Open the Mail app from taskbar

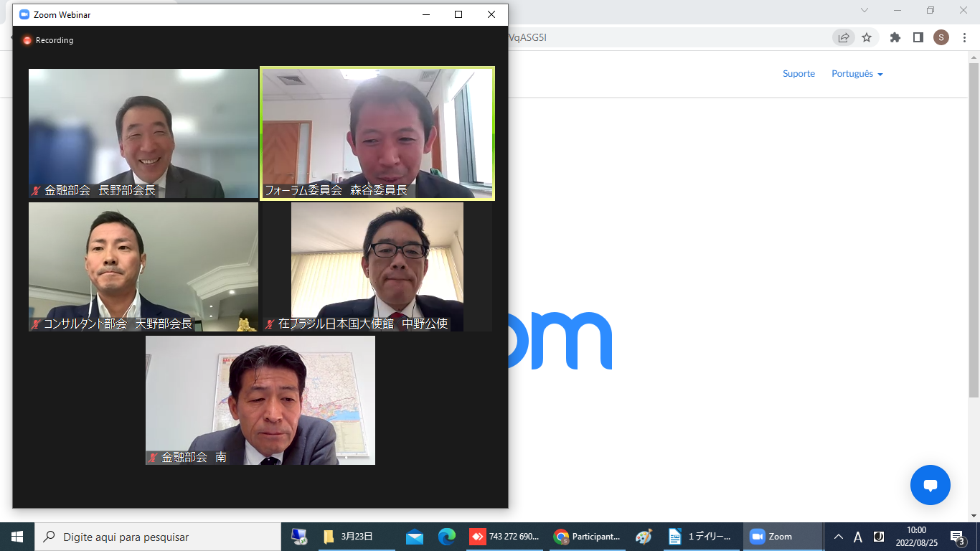pyautogui.click(x=414, y=537)
